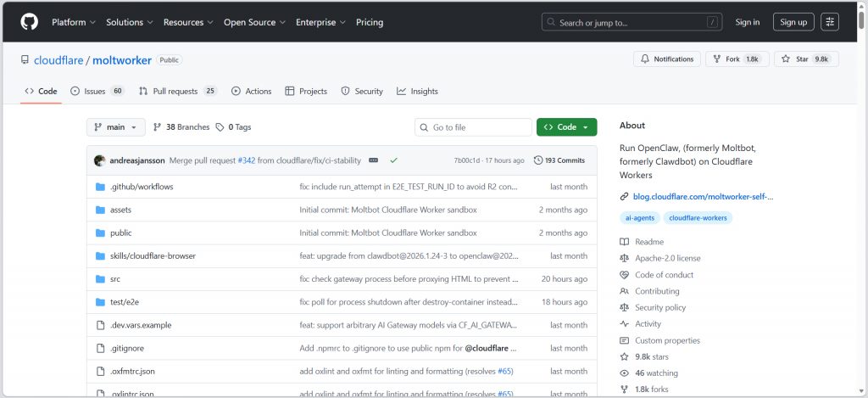Screen dimensions: 868x398
Task: Click the Sign in link
Action: pos(748,22)
